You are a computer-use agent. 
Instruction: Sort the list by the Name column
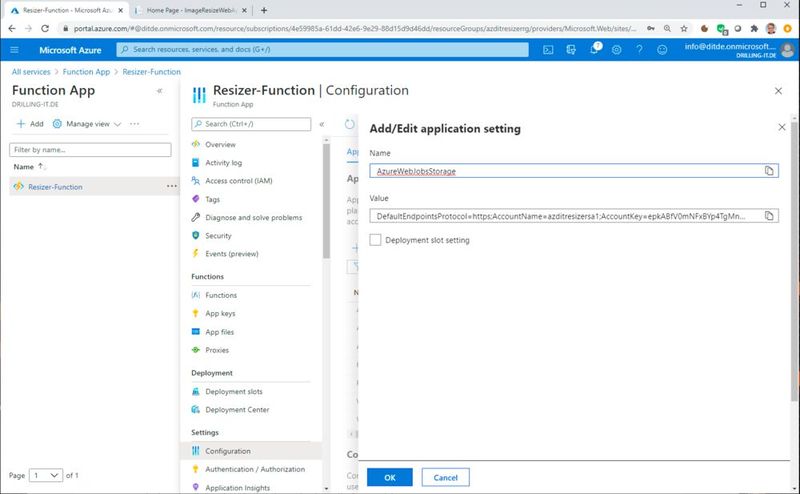click(x=29, y=166)
